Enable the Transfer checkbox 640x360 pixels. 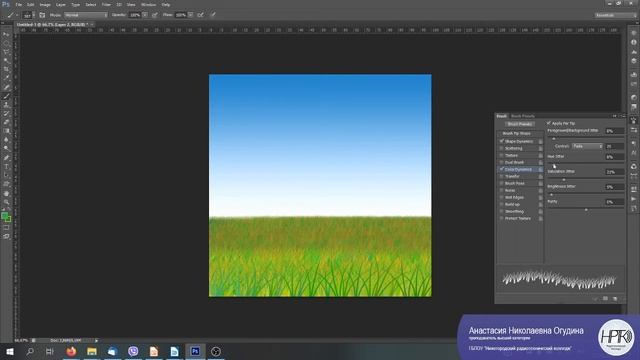coord(501,176)
